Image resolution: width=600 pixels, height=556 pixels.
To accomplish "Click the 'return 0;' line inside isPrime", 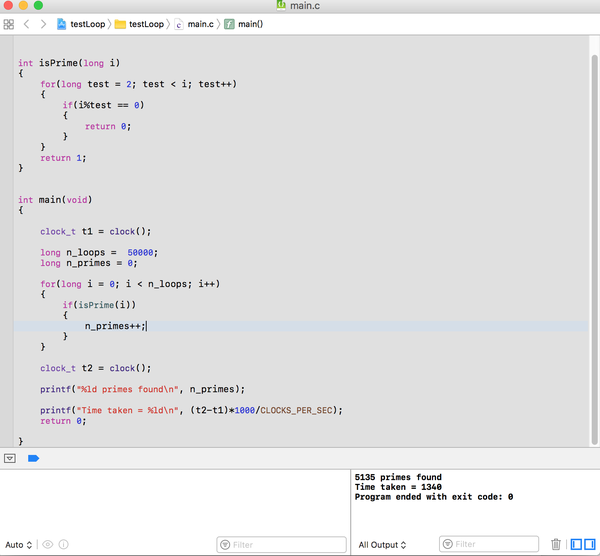I will pos(108,126).
